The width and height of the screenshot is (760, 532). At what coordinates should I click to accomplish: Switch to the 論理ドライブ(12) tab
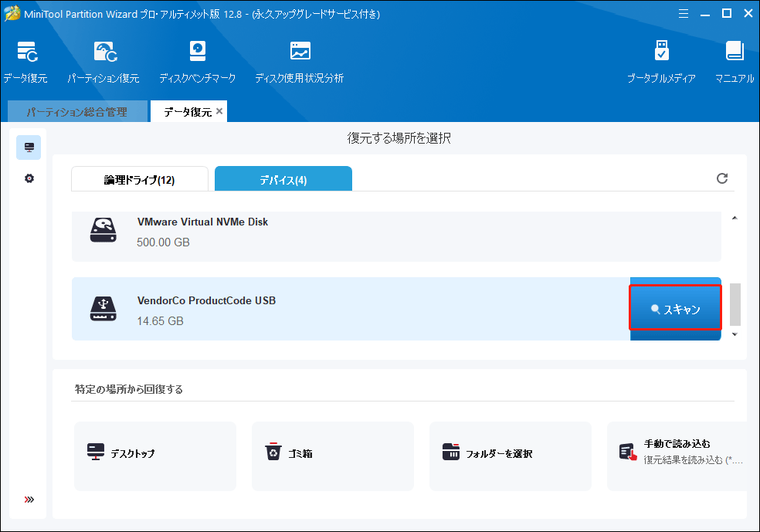pyautogui.click(x=140, y=179)
